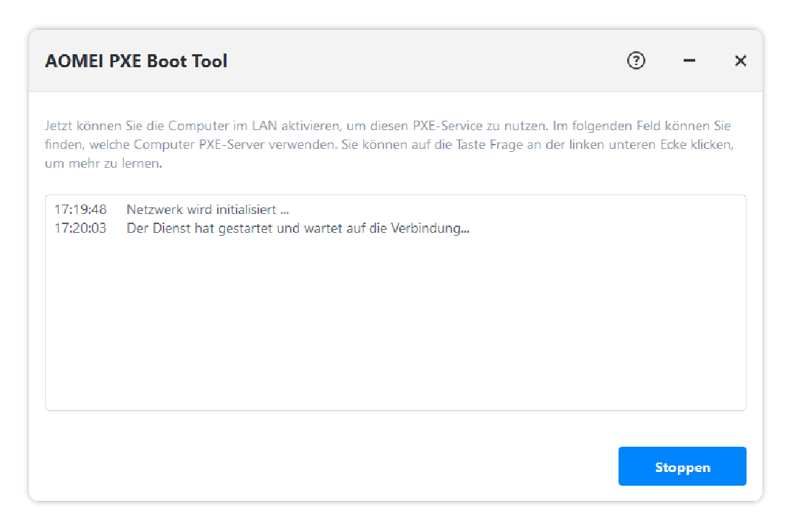Click the blank footer area left of Stoppen
This screenshot has width=790, height=532.
(326, 467)
